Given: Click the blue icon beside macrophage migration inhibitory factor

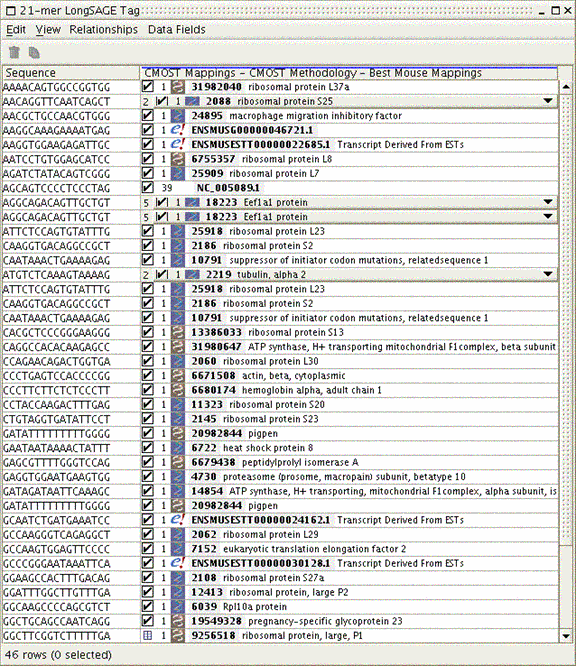Looking at the screenshot, I should [178, 116].
